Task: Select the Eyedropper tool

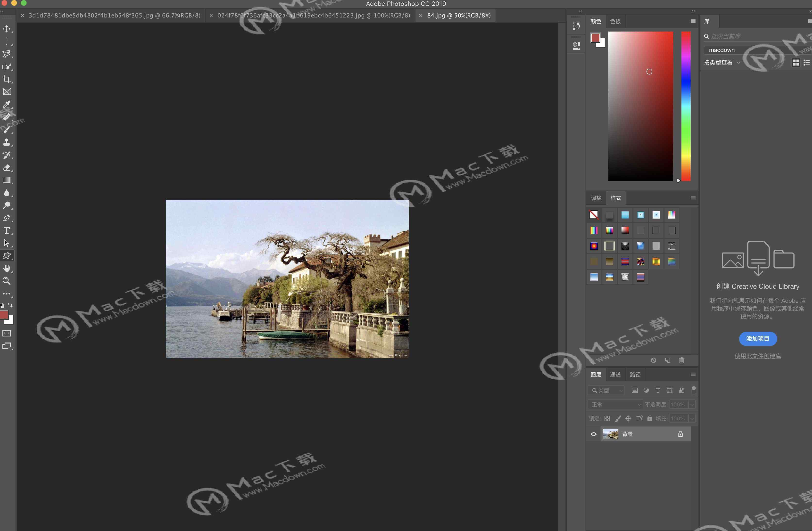Action: point(7,104)
